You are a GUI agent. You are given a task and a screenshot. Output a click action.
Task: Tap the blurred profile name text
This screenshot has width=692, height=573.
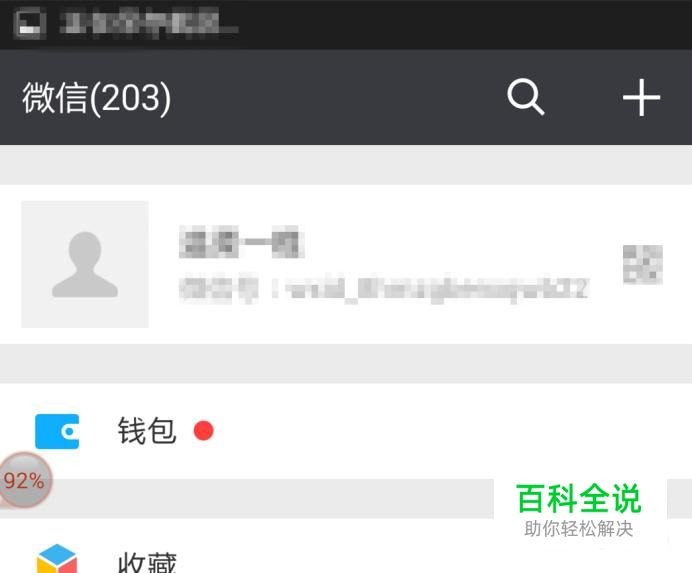(x=241, y=241)
